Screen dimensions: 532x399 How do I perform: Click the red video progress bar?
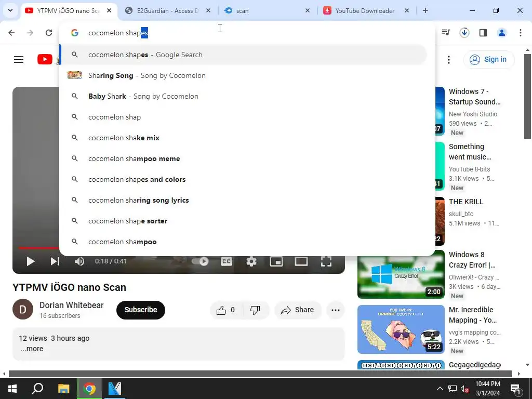38,248
